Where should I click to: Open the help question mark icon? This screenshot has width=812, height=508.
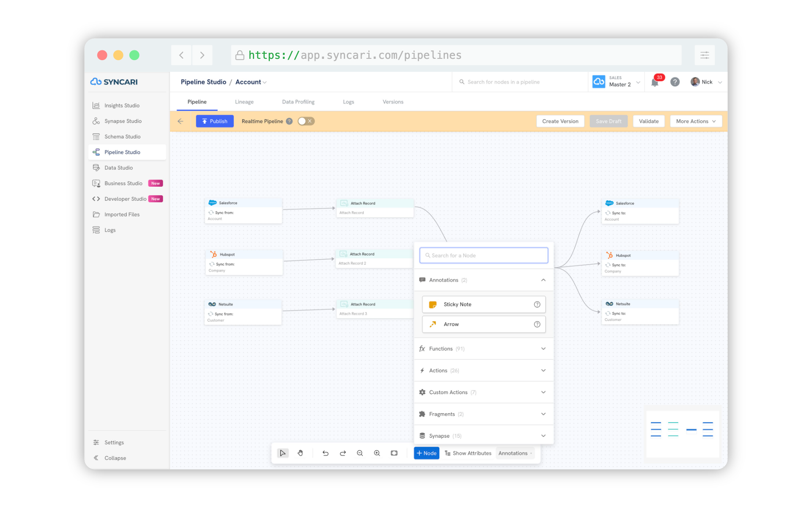click(x=675, y=82)
